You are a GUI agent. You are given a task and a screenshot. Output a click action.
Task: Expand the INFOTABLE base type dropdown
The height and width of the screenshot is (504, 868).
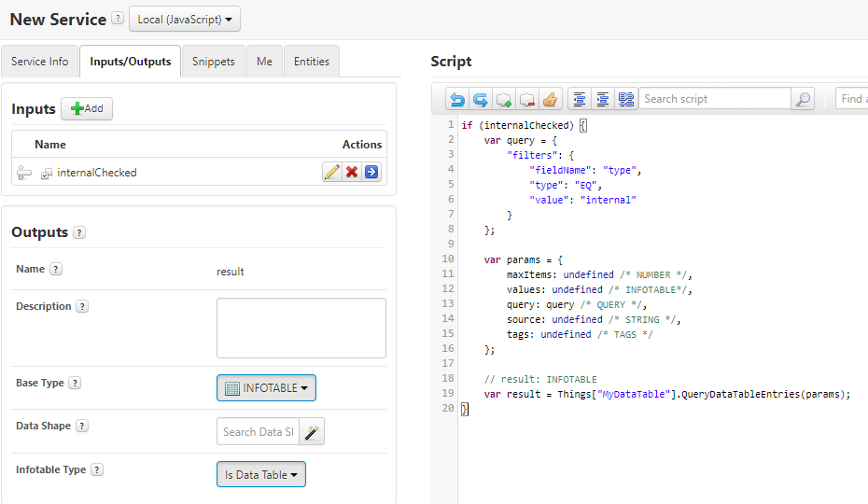tap(266, 387)
